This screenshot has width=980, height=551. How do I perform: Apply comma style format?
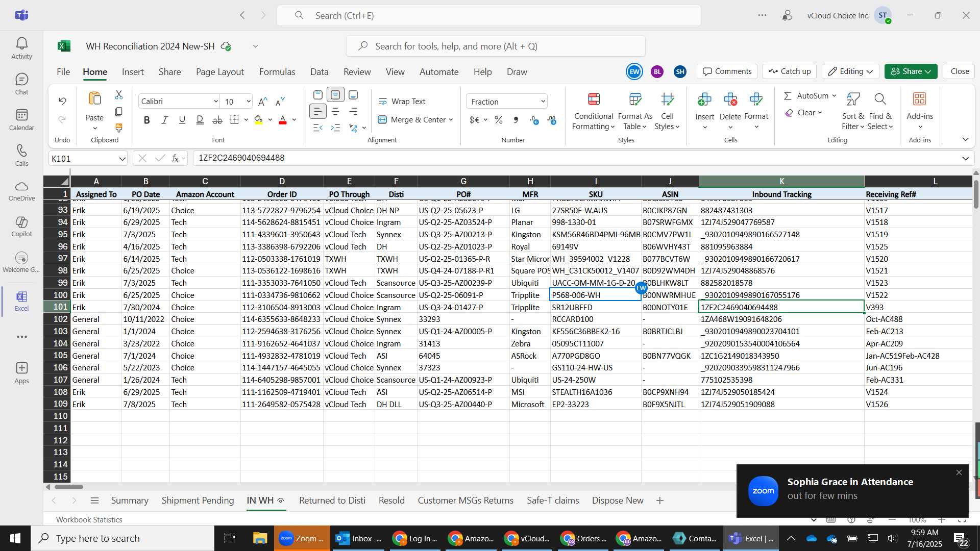click(516, 120)
